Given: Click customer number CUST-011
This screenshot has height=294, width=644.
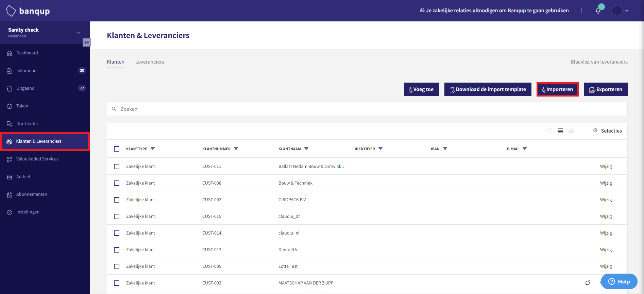Looking at the screenshot, I should [x=211, y=166].
